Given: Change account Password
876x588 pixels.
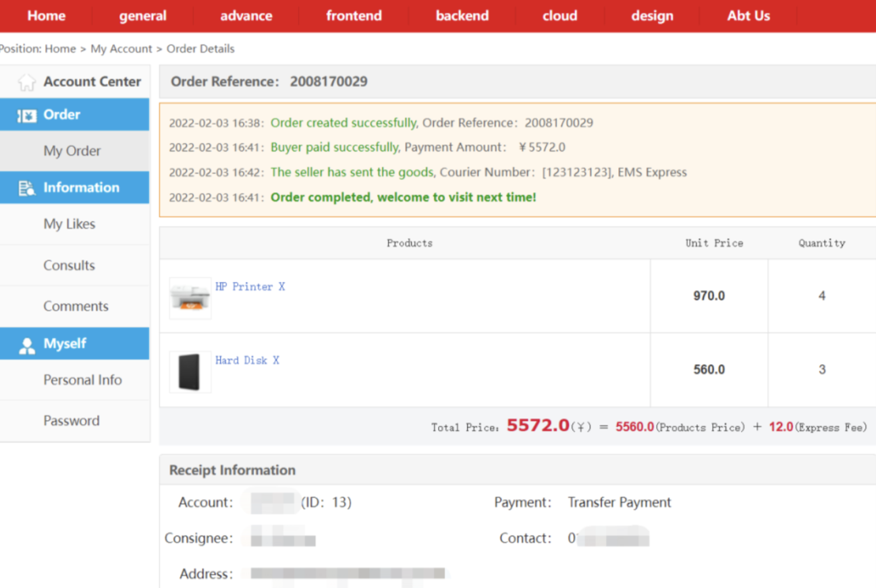Looking at the screenshot, I should (x=71, y=420).
